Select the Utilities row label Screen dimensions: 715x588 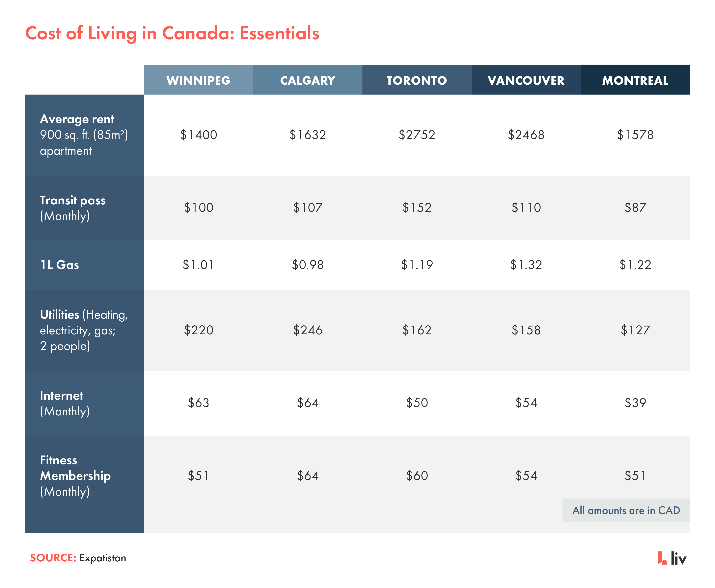[x=84, y=330]
